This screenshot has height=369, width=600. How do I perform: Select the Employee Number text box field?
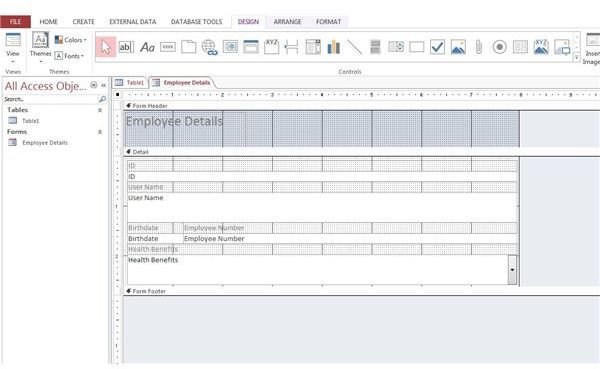350,238
